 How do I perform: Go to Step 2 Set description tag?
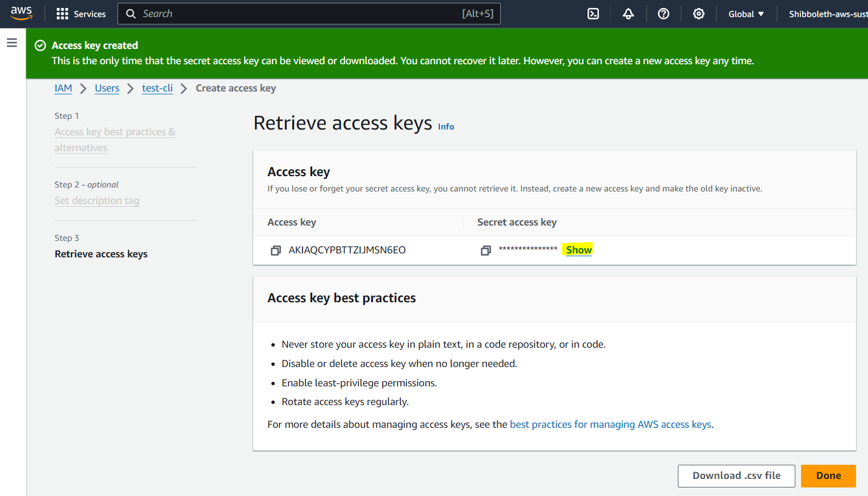click(97, 201)
